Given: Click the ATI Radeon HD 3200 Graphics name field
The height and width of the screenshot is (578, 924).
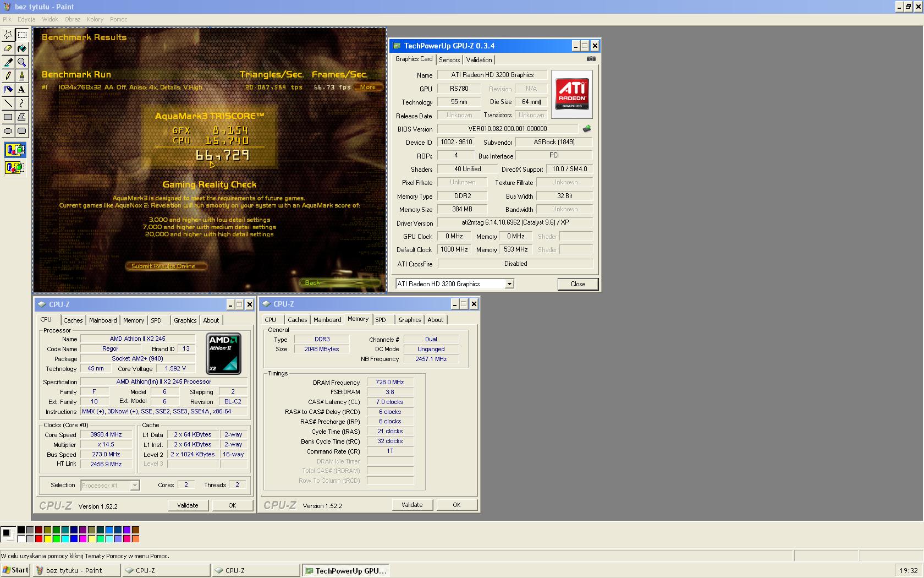Looking at the screenshot, I should 492,75.
